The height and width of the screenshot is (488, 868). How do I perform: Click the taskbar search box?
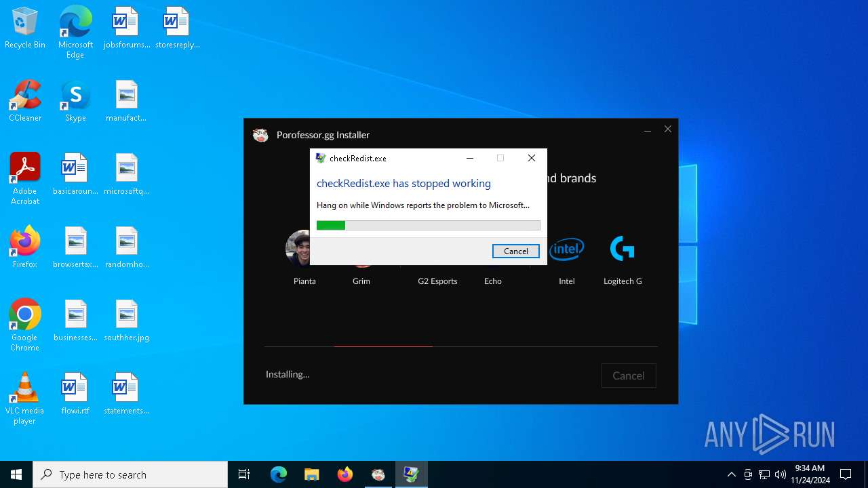coord(130,474)
